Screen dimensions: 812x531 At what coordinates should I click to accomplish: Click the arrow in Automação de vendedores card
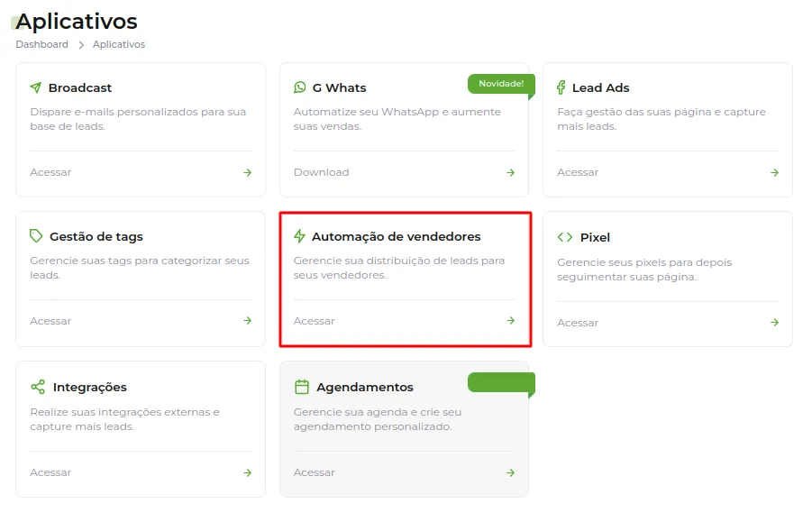[x=511, y=321]
